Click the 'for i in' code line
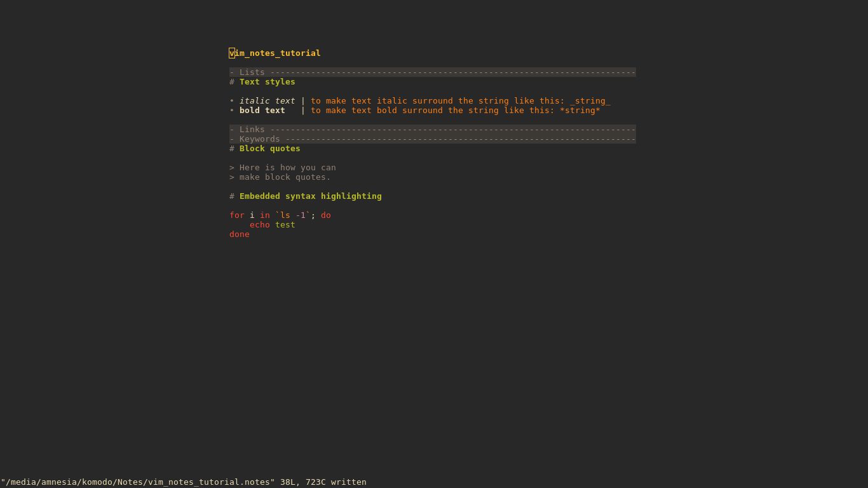The image size is (868, 488). [x=280, y=215]
